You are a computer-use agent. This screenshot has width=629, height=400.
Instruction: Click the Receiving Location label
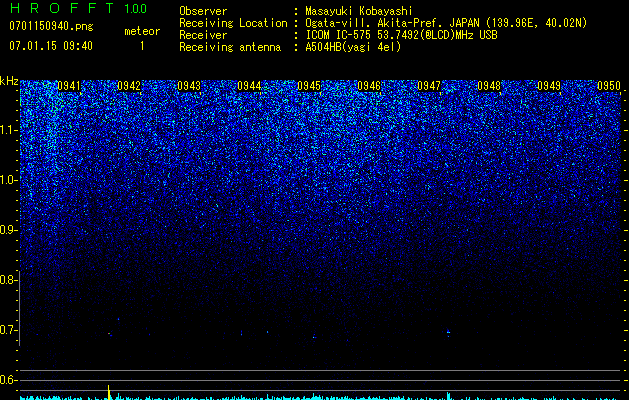tap(233, 23)
